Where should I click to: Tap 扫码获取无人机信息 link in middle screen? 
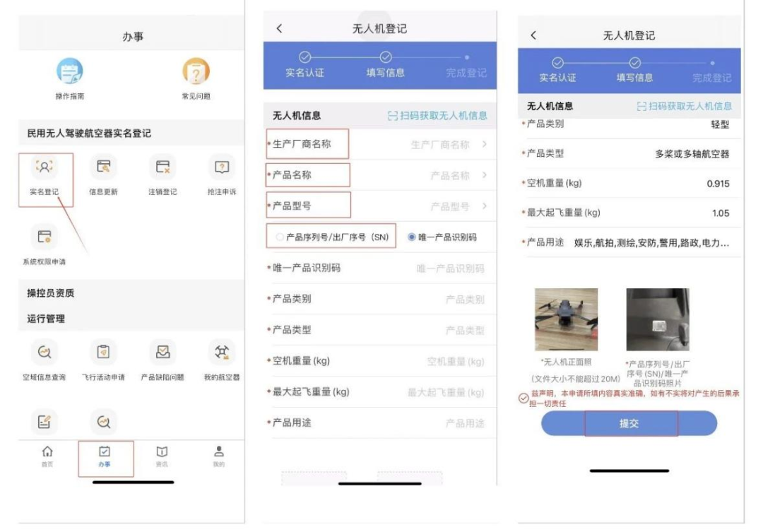point(438,115)
